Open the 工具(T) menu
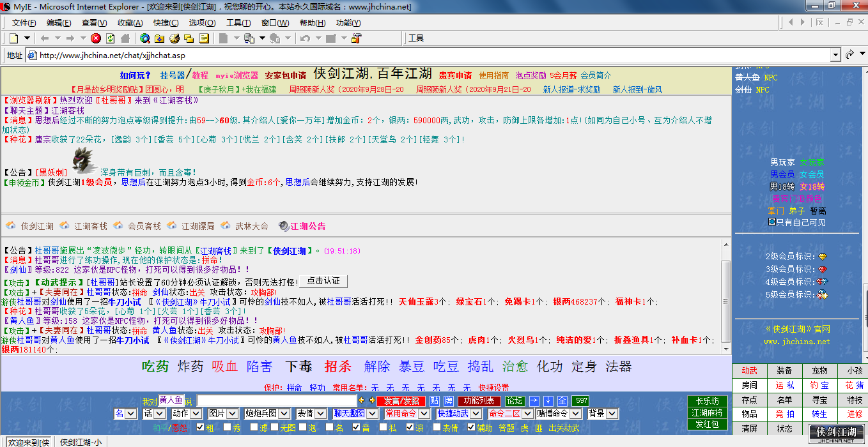This screenshot has width=868, height=447. (238, 23)
